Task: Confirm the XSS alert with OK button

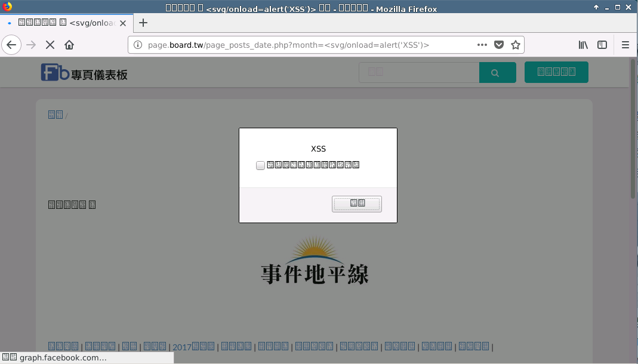Action: (357, 203)
